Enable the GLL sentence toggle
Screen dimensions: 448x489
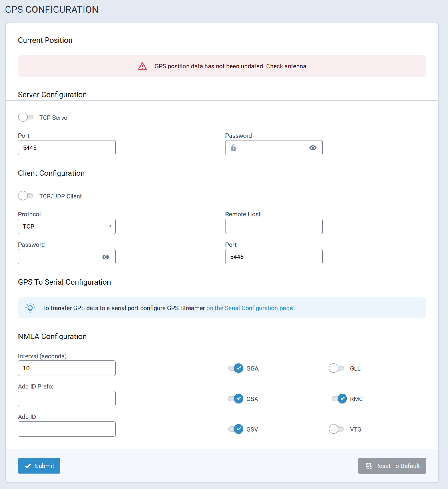pyautogui.click(x=336, y=368)
